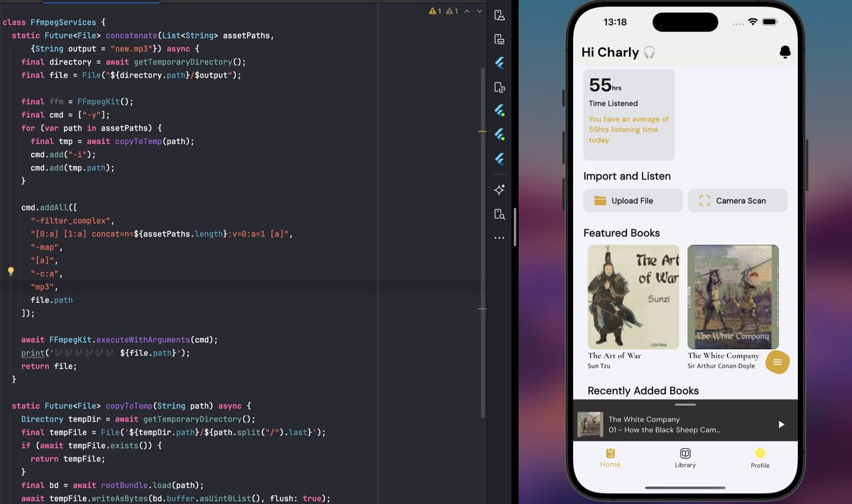The image size is (852, 504).
Task: Tap the Camera Scan button
Action: pyautogui.click(x=737, y=200)
